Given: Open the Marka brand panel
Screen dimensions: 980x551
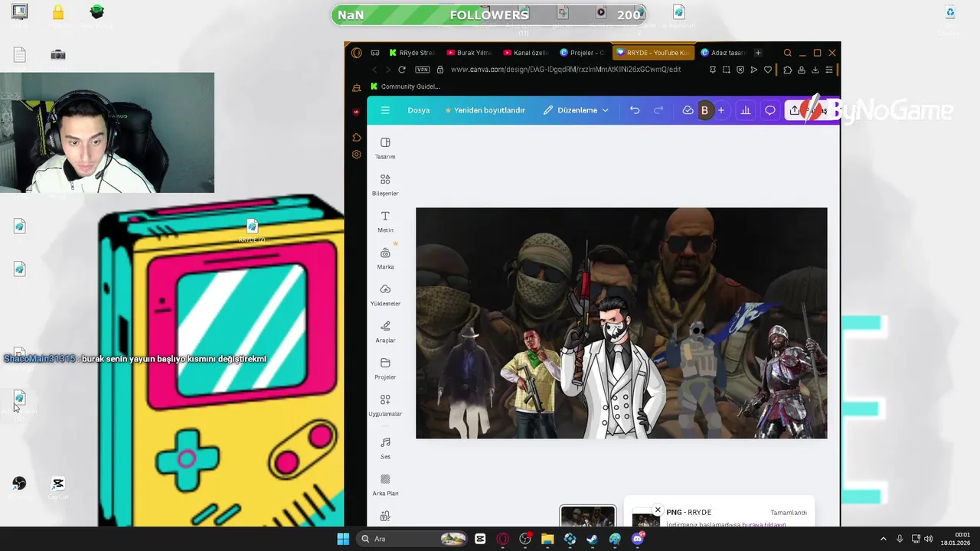Looking at the screenshot, I should coord(385,259).
